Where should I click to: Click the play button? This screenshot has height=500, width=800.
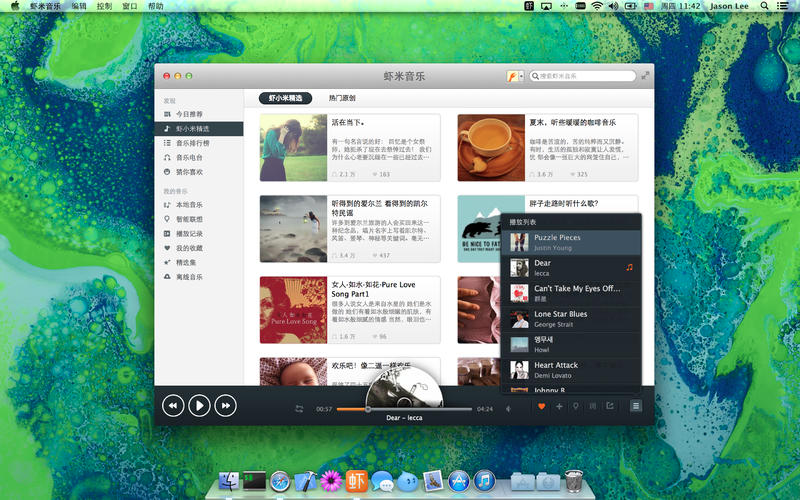point(199,406)
